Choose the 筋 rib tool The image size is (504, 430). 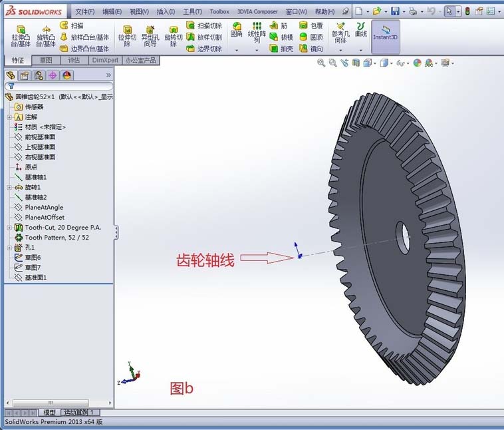pos(279,25)
